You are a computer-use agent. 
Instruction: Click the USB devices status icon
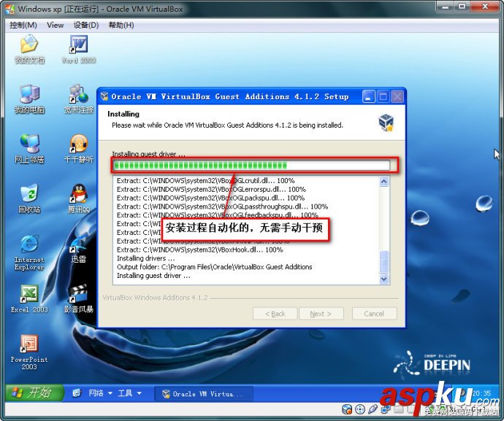click(x=373, y=409)
